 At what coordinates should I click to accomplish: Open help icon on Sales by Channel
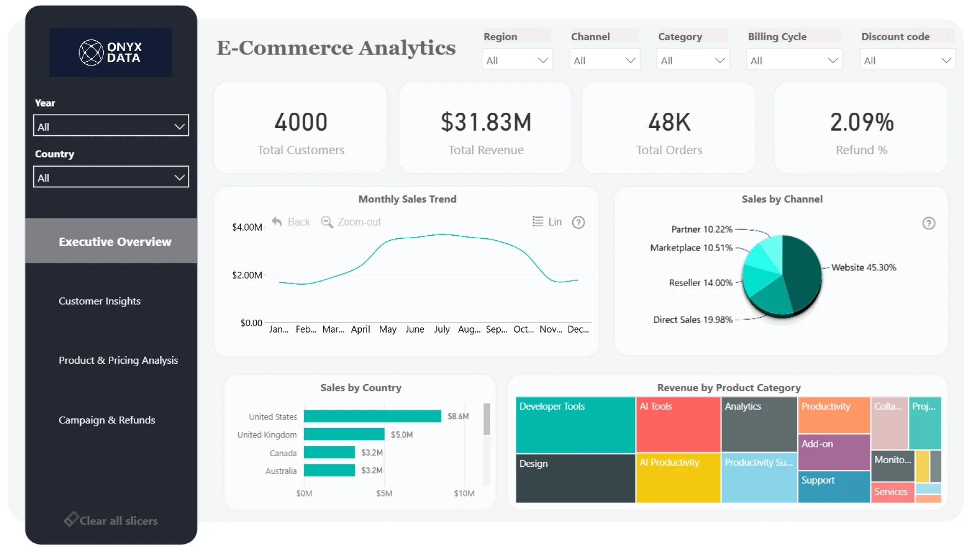click(928, 223)
